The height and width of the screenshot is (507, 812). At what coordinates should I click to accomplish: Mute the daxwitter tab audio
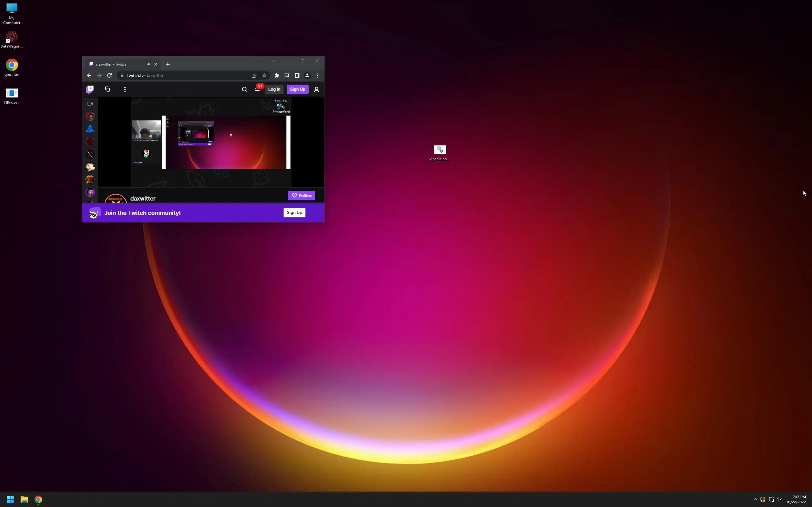[149, 64]
